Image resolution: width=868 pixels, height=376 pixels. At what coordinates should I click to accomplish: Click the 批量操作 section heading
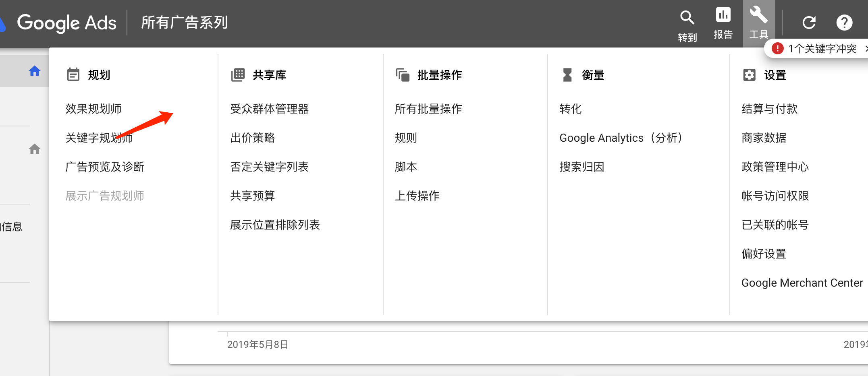pos(440,75)
